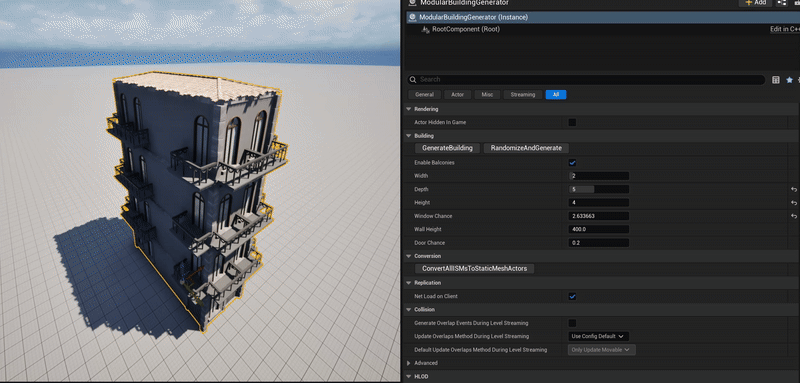Toggle Net Load on Client checkbox
Viewport: 800px width, 383px height.
(x=572, y=296)
